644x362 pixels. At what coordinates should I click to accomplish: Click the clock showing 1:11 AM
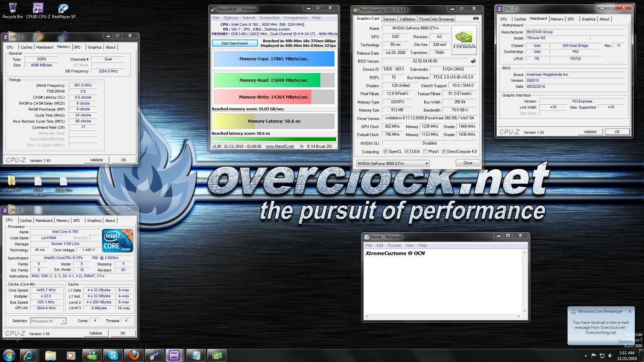626,353
